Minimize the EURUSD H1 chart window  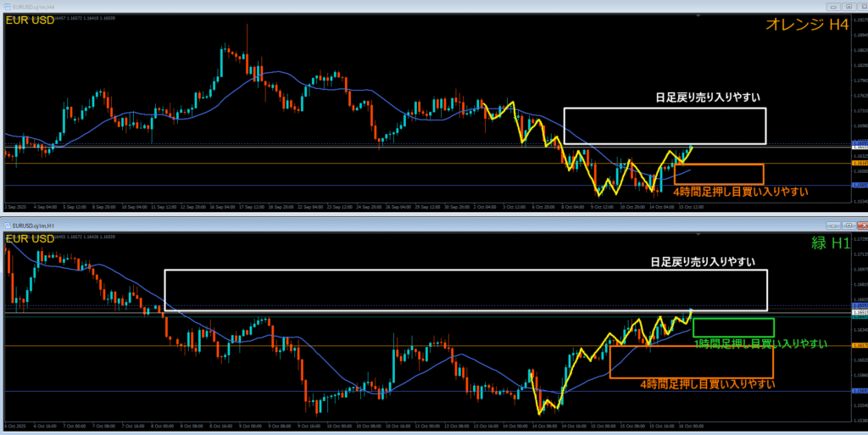coord(832,226)
